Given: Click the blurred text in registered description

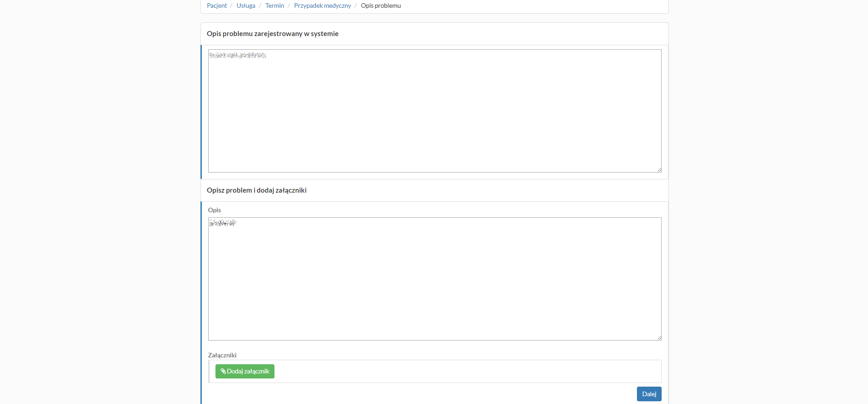Looking at the screenshot, I should (x=237, y=55).
